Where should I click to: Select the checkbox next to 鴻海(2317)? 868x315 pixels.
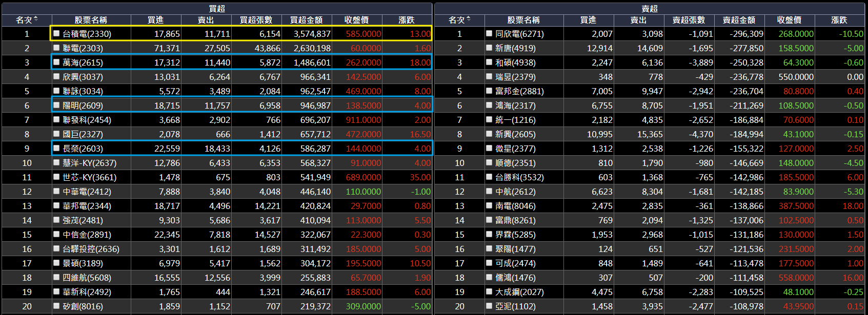pyautogui.click(x=489, y=105)
